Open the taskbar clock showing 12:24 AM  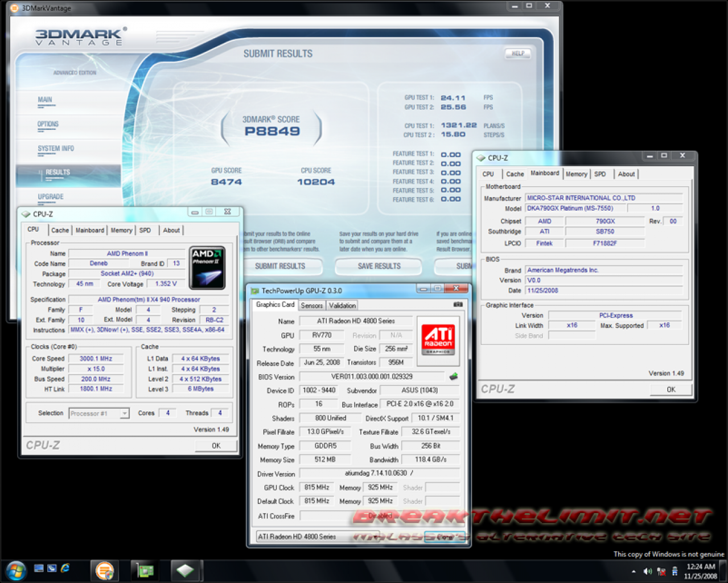701,571
